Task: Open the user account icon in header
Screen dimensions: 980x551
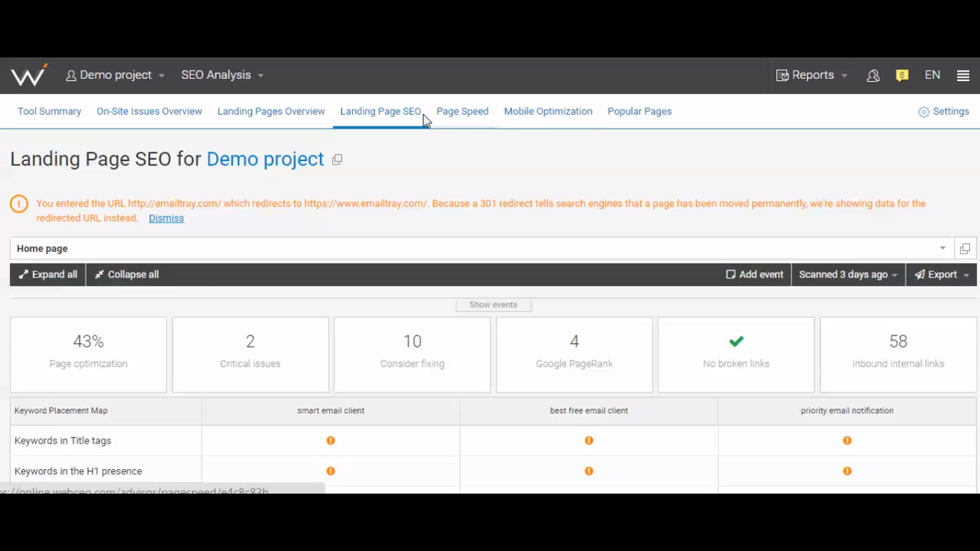Action: pos(873,75)
